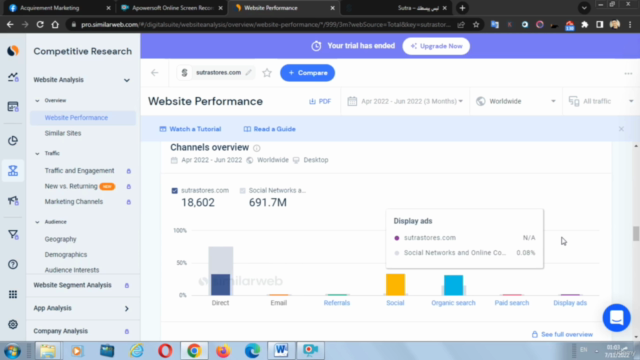Click the info icon next to Channels overview
The image size is (640, 360).
coord(256,148)
